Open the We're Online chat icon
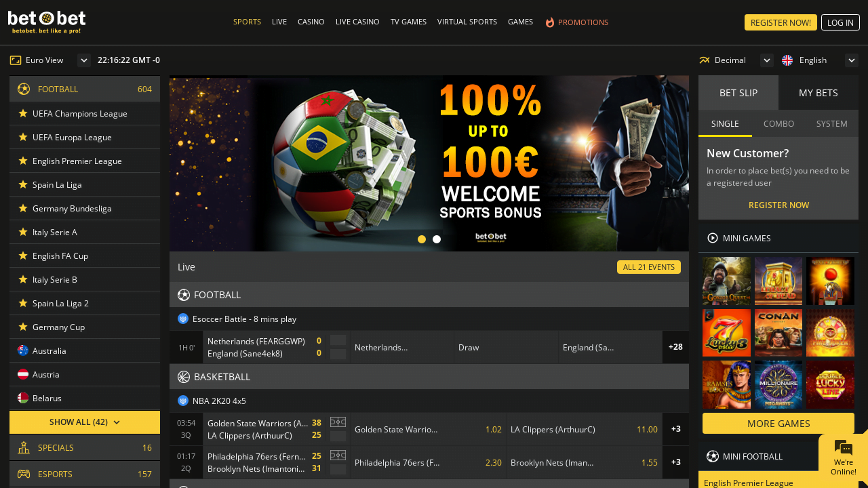This screenshot has width=868, height=488. tap(843, 448)
